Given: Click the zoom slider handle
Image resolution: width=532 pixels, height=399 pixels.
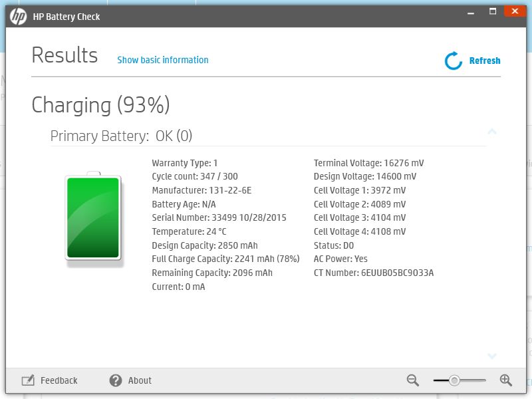Looking at the screenshot, I should tap(454, 380).
